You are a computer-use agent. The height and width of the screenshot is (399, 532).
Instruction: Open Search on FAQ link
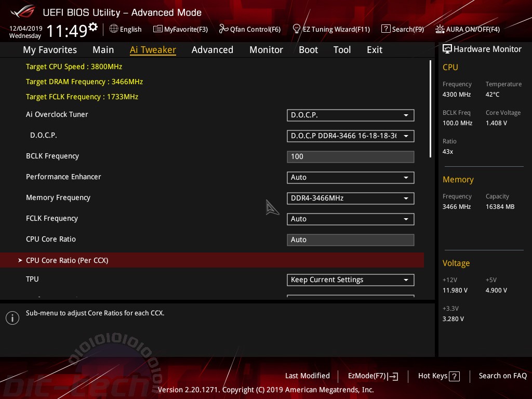(x=502, y=376)
